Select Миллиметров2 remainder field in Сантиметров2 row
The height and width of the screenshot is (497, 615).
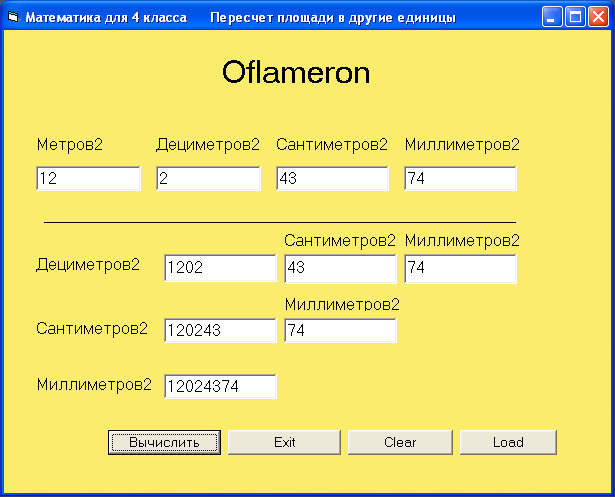340,330
